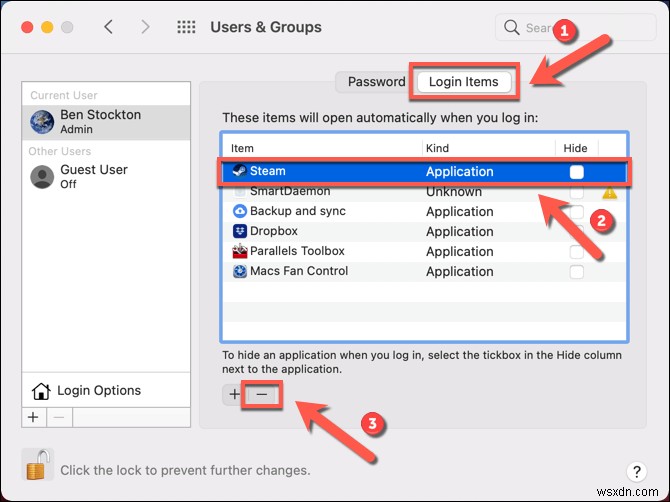
Task: Toggle Hide checkbox for Parallels Toolbox
Action: tap(576, 252)
